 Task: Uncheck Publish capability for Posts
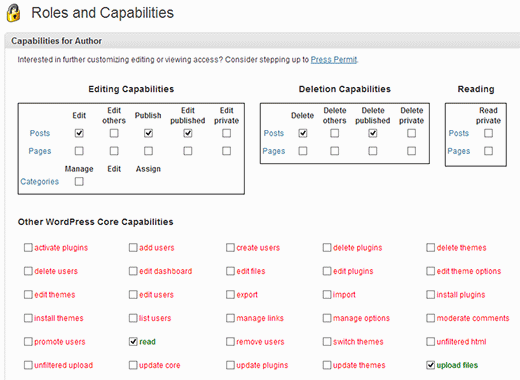tap(148, 133)
